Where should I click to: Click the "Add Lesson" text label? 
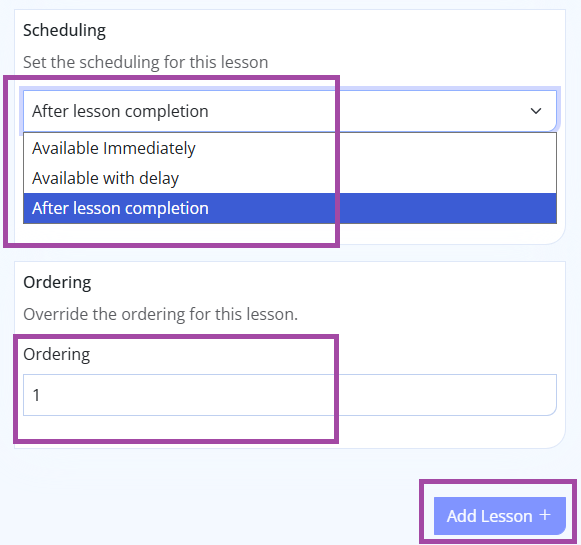pos(489,516)
